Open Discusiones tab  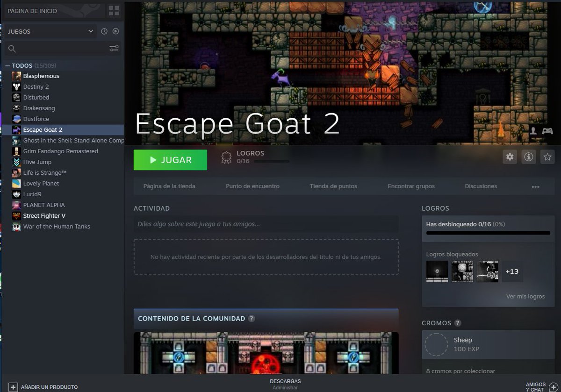coord(481,186)
